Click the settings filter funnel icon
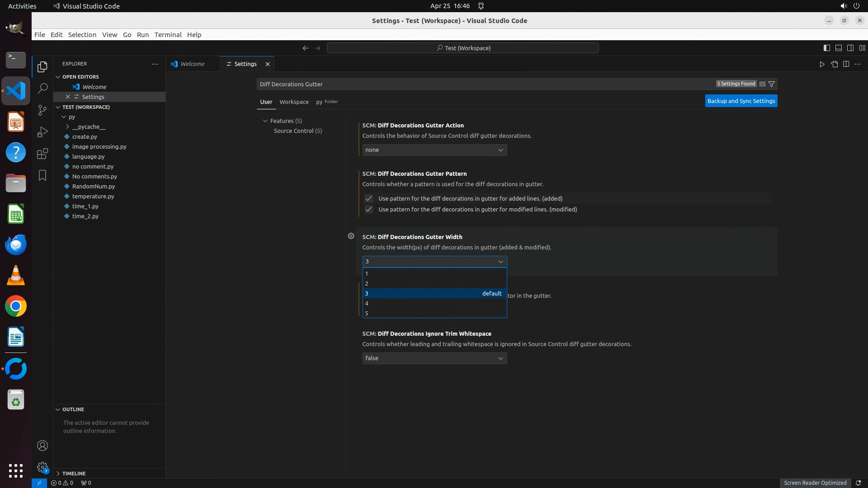The height and width of the screenshot is (488, 868). [772, 84]
